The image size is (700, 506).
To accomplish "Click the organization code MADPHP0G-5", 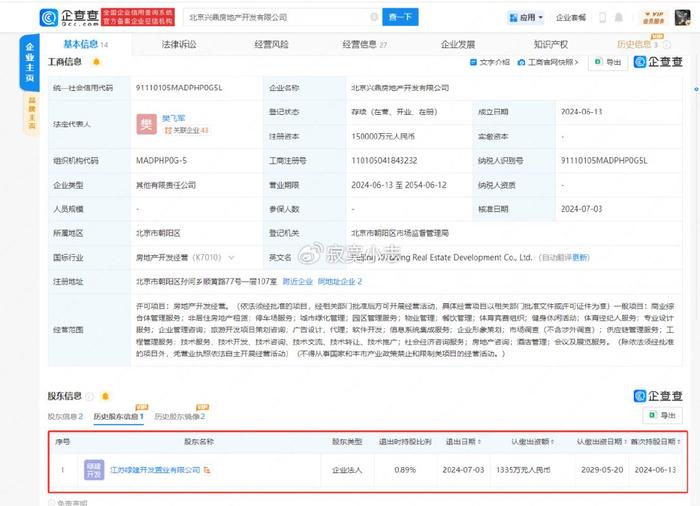I will point(161,160).
